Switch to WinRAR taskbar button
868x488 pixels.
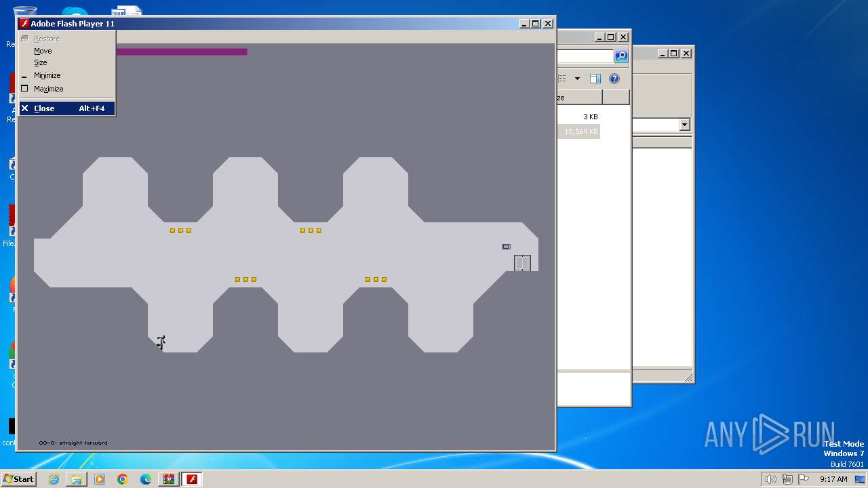coord(168,479)
